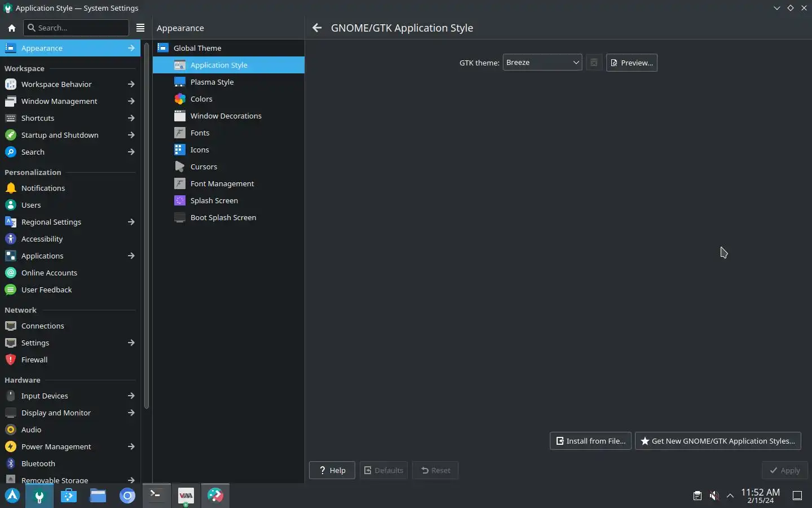812x508 pixels.
Task: Click the Accessibility icon
Action: coord(10,239)
